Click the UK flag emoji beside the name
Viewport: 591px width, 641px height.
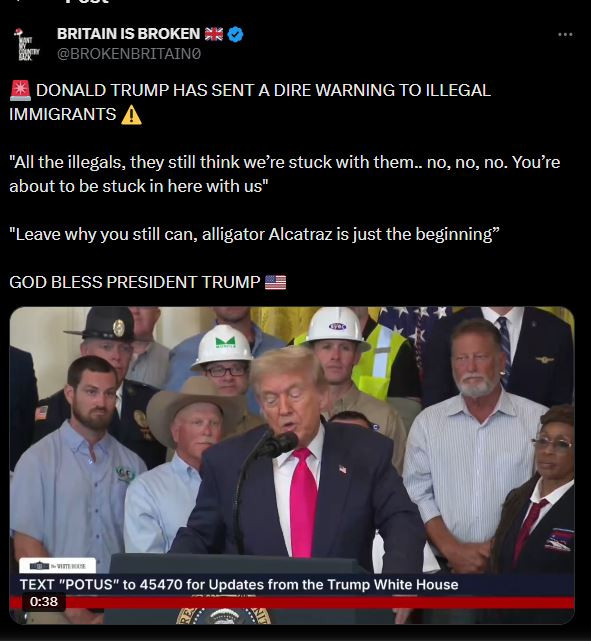[214, 34]
